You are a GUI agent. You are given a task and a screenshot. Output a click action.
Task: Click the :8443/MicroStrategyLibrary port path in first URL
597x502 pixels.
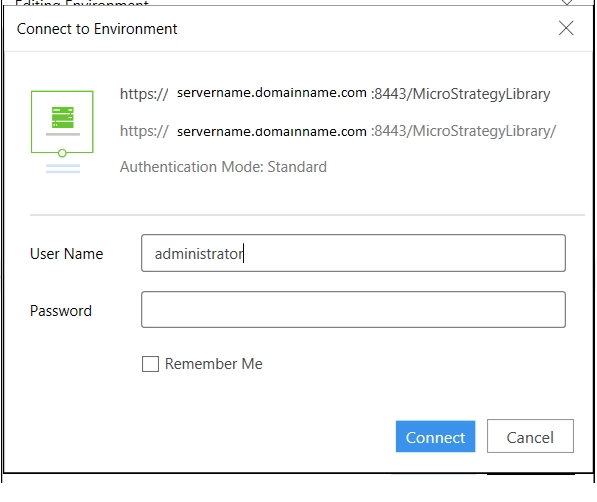click(461, 94)
